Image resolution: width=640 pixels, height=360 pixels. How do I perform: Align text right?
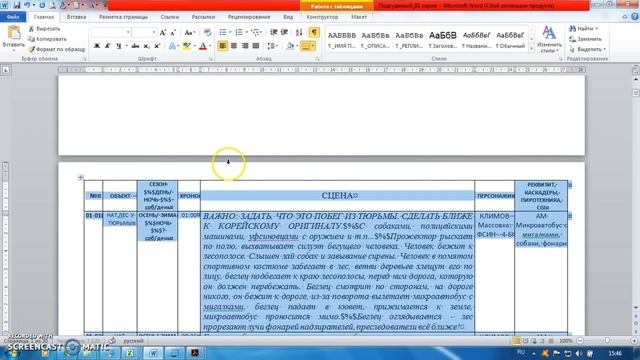pos(245,46)
